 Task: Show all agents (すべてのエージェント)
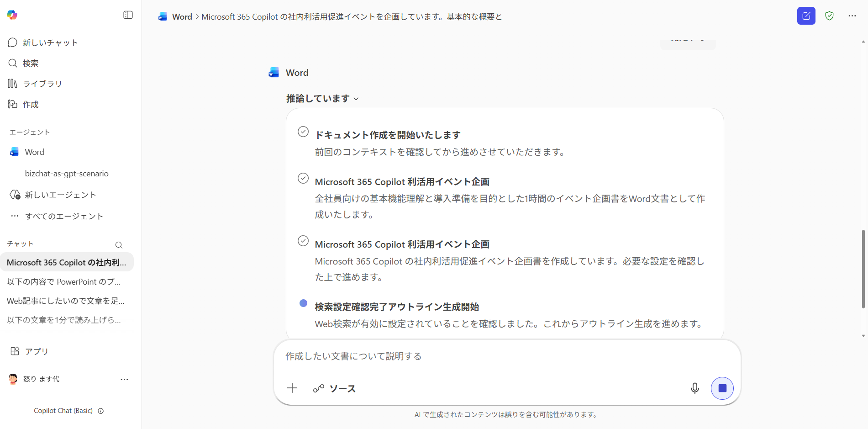[64, 216]
